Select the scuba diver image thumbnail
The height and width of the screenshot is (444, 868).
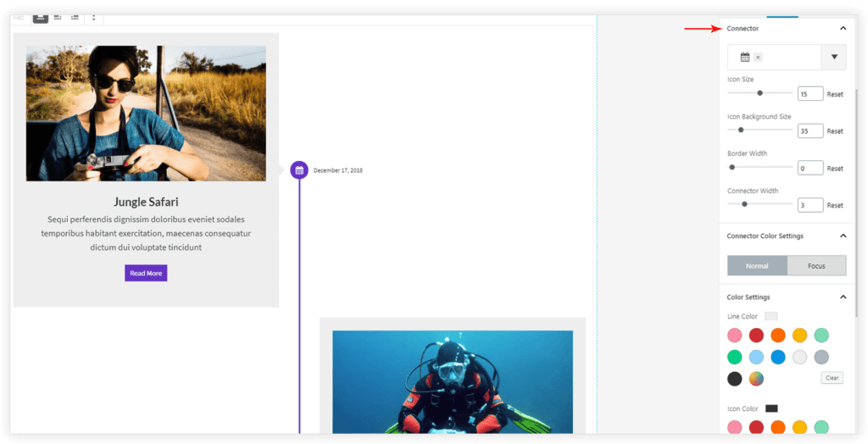(452, 381)
